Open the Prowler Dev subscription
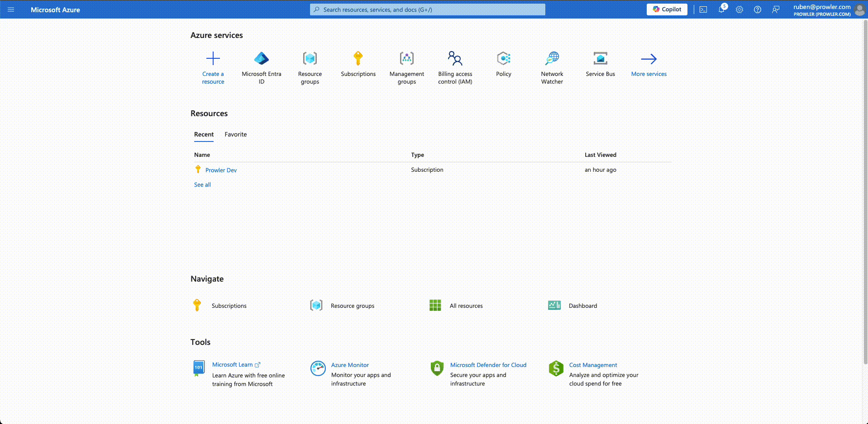 click(x=221, y=170)
